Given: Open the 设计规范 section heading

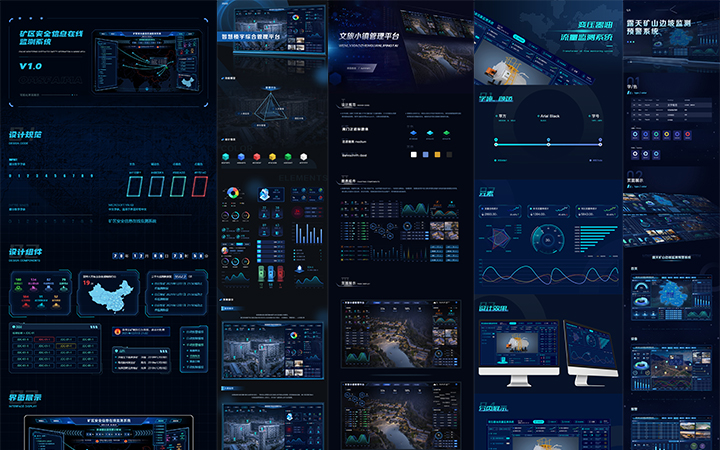Looking at the screenshot, I should (x=26, y=134).
